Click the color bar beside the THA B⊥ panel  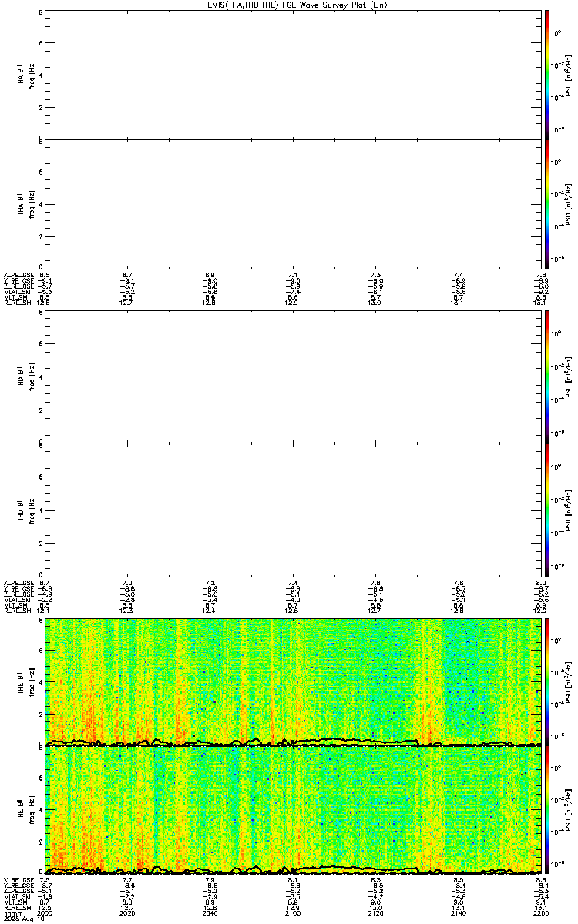[547, 74]
